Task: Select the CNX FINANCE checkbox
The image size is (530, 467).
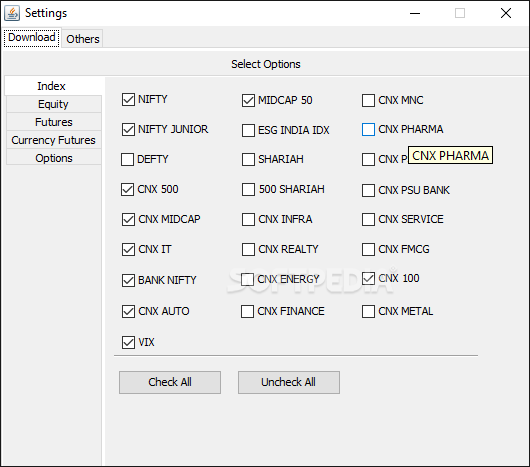Action: click(x=247, y=312)
